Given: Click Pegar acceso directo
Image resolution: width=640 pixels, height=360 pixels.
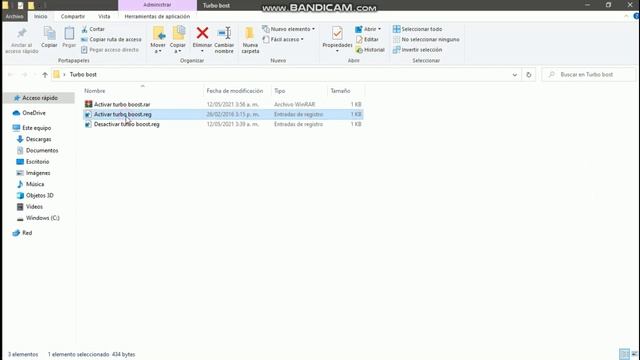Looking at the screenshot, I should 110,49.
